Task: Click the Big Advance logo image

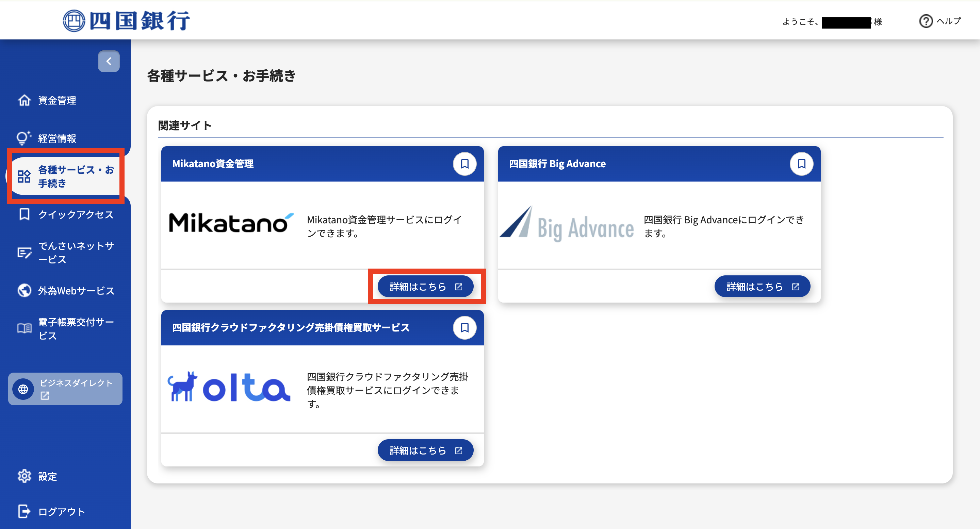Action: 567,224
